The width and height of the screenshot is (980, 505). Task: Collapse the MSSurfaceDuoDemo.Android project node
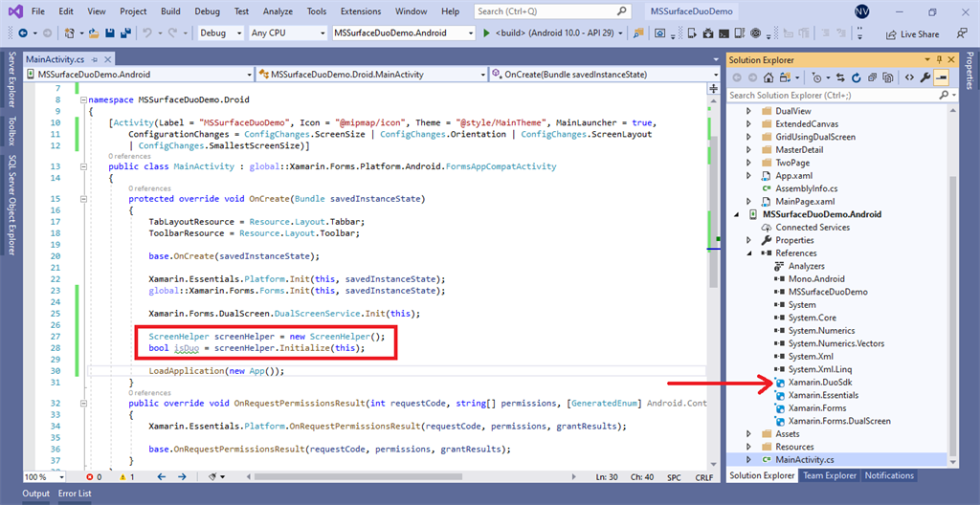(x=736, y=214)
